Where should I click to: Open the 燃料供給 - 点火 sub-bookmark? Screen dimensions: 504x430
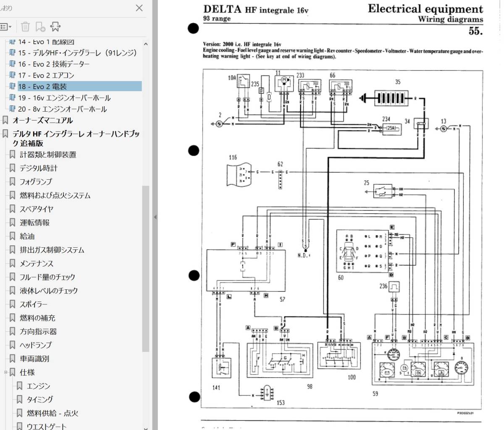click(52, 413)
